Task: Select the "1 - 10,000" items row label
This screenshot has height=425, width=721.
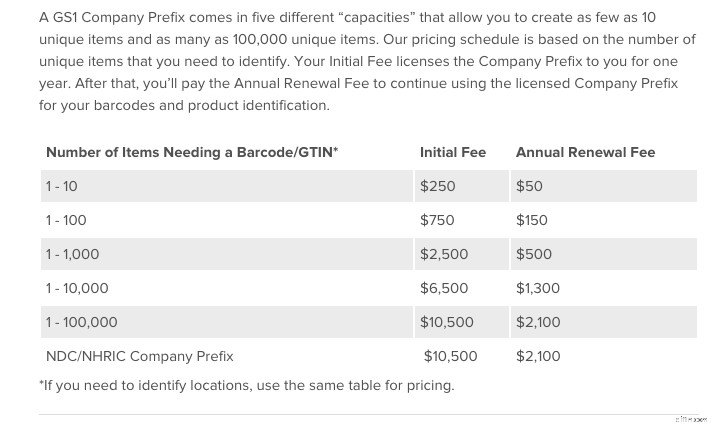Action: [76, 288]
